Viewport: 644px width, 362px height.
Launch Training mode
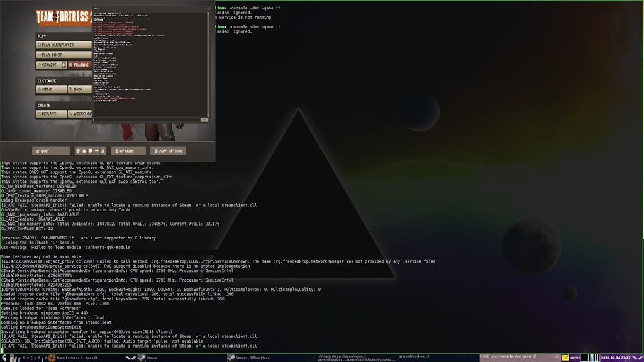pyautogui.click(x=80, y=65)
